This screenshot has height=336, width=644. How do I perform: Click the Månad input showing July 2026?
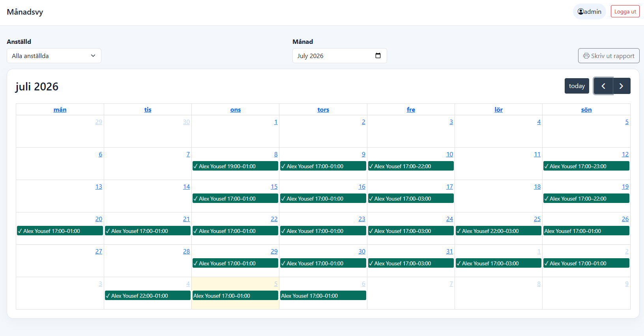340,56
